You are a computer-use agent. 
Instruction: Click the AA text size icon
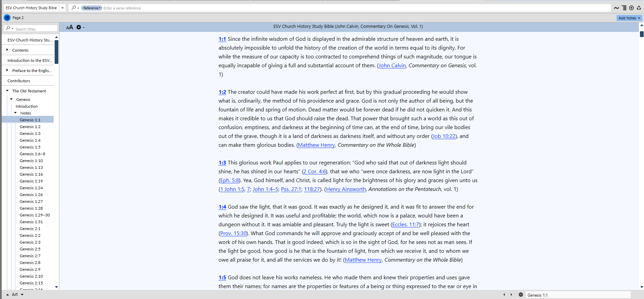70,27
